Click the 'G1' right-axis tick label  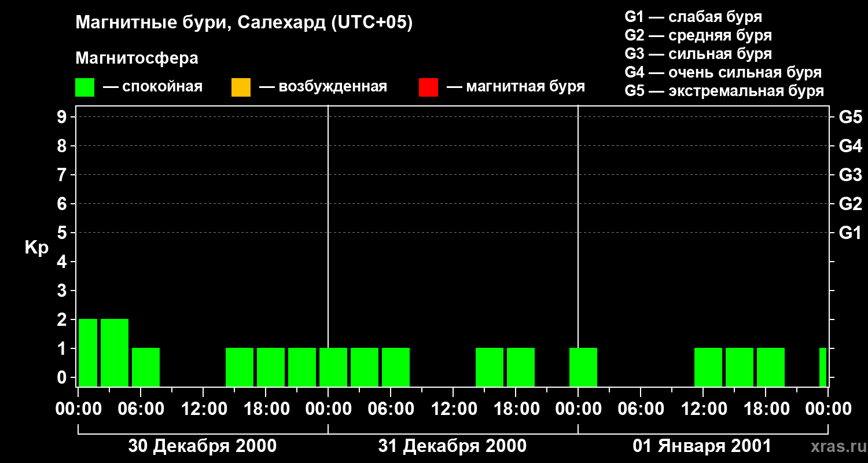coord(851,233)
